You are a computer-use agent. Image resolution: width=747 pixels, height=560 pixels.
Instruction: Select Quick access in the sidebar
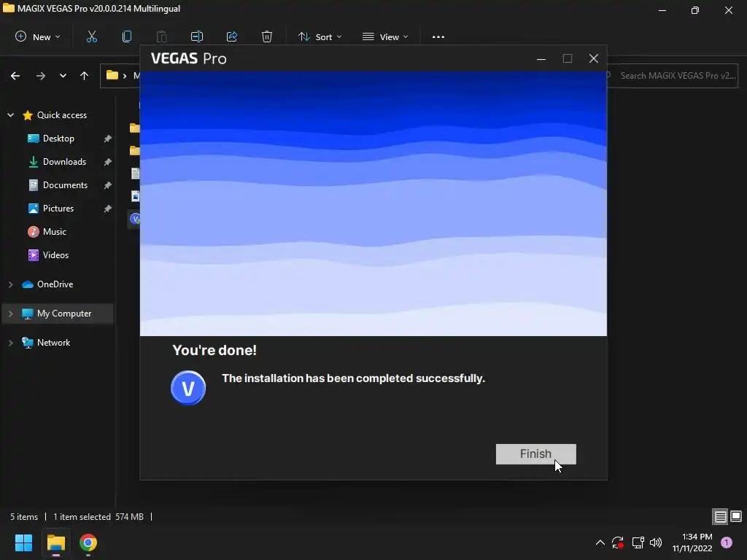tap(61, 114)
